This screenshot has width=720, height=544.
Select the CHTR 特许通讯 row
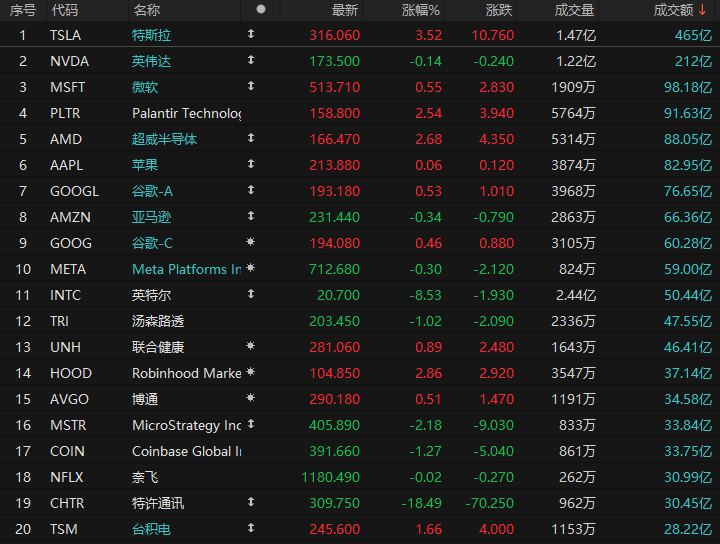coord(360,503)
